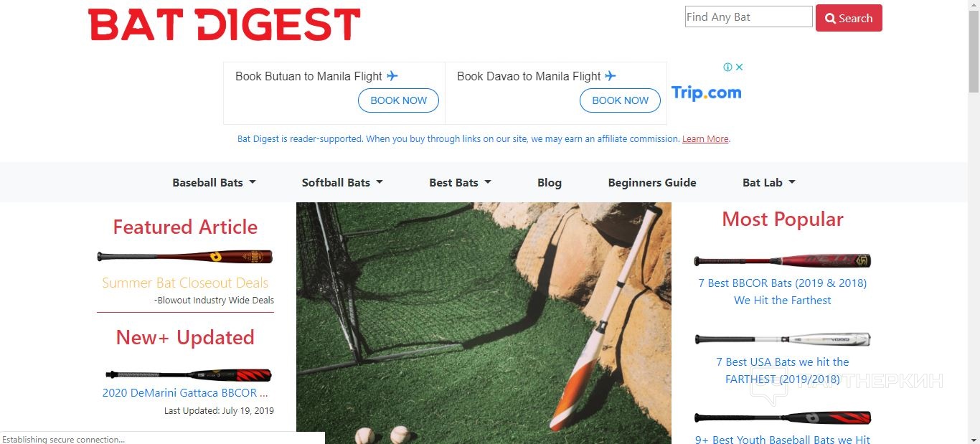Open the Learn More affiliate link
The image size is (980, 444).
(x=705, y=139)
